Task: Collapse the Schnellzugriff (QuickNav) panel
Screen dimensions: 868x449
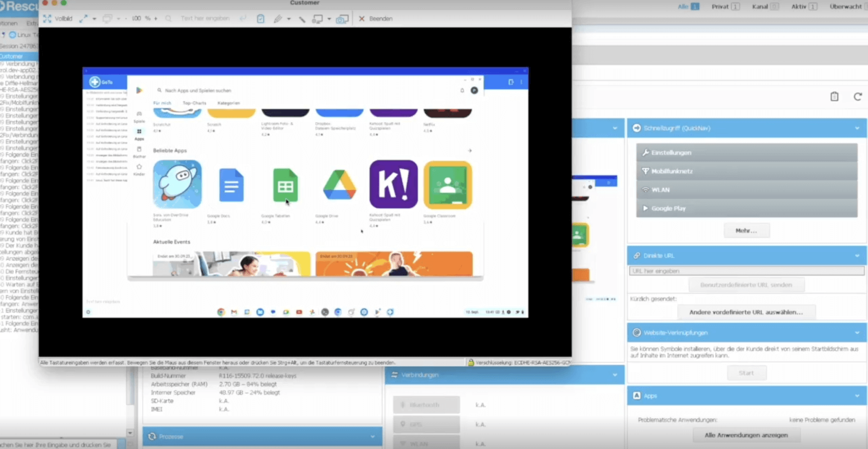Action: pos(857,128)
